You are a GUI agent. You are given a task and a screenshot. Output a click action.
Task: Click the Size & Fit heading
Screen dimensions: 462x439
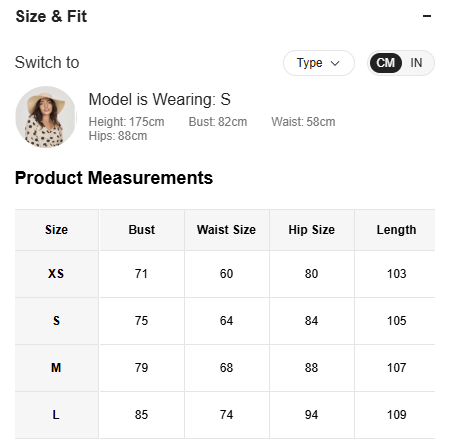coord(51,16)
